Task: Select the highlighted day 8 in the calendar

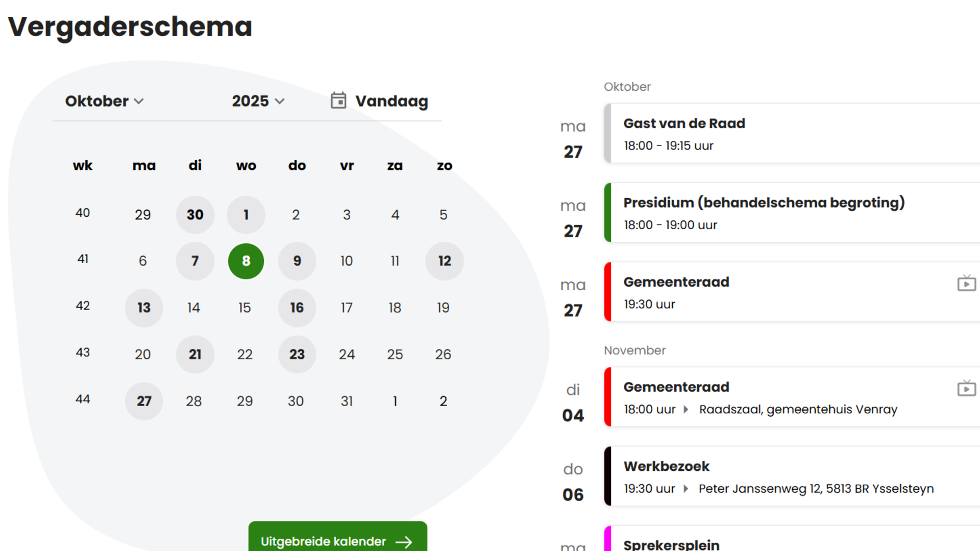Action: click(246, 261)
